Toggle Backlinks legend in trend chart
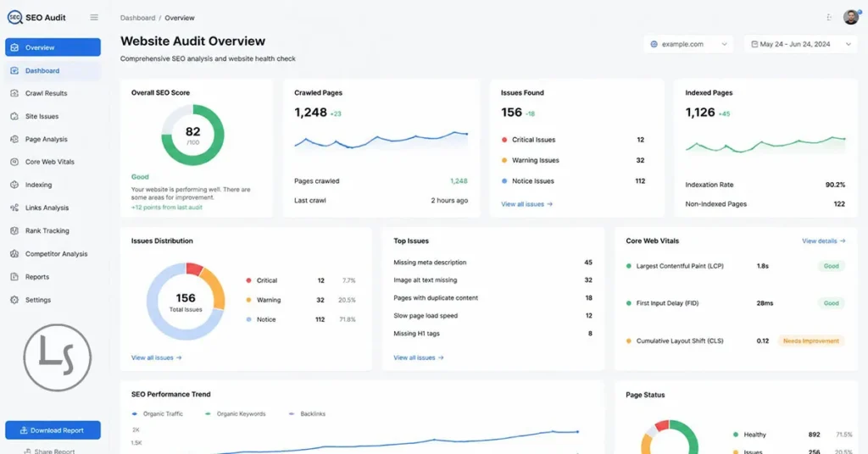This screenshot has width=868, height=454. 307,413
